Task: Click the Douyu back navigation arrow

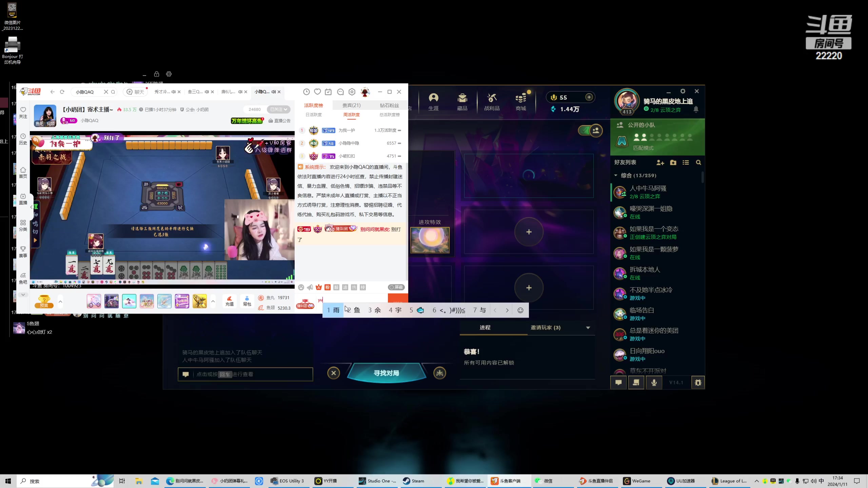Action: (x=52, y=92)
